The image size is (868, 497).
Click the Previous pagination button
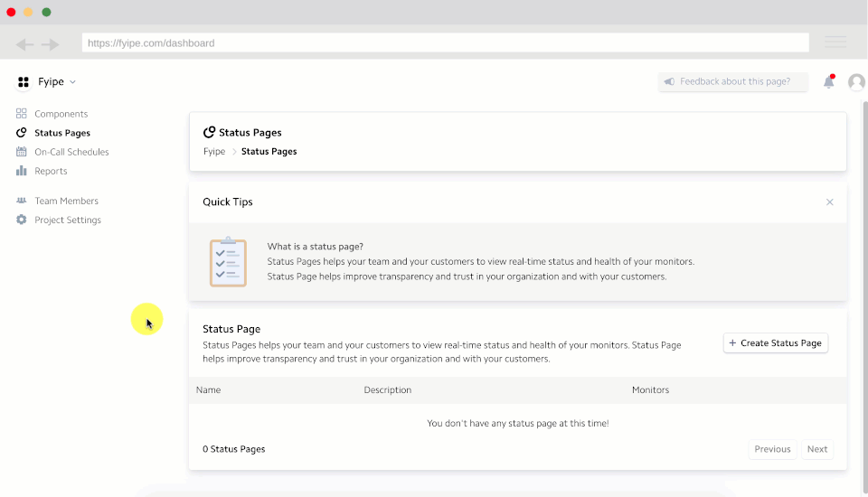(772, 449)
